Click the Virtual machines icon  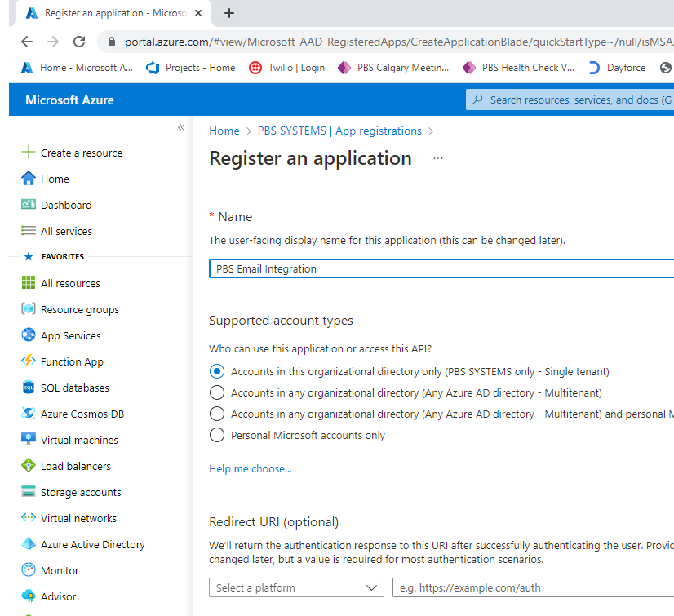[x=29, y=440]
